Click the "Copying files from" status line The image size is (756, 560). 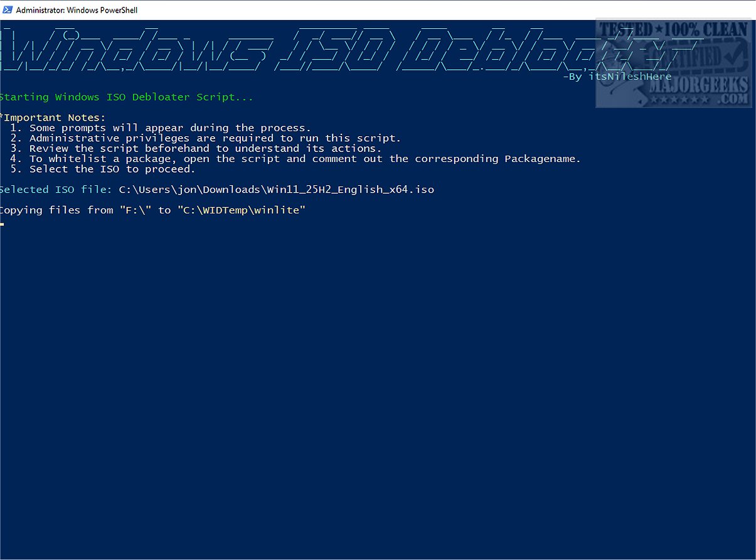click(x=152, y=210)
